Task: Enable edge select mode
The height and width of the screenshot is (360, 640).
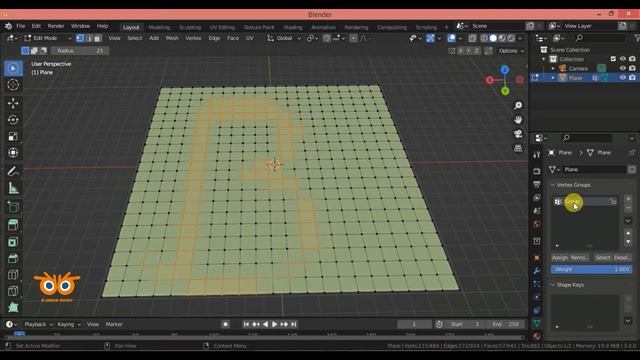Action: coord(89,38)
